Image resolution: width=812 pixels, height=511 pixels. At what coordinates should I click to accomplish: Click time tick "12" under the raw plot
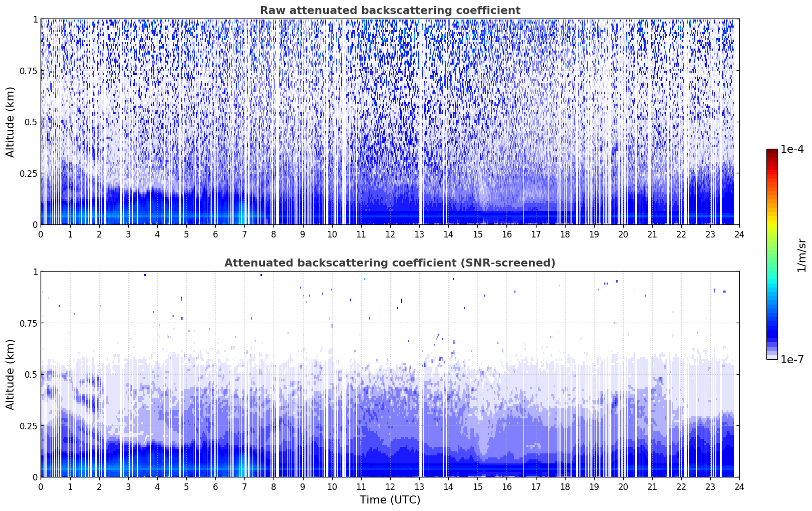point(390,234)
